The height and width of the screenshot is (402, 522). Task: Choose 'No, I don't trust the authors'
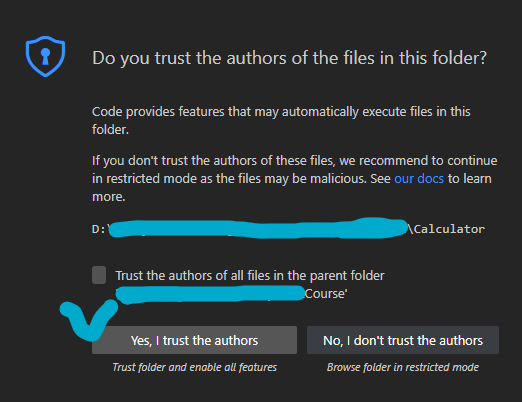[403, 340]
